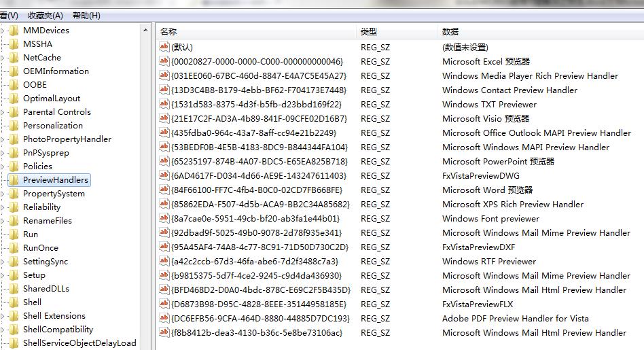Click the RunOnce folder icon in tree

(14, 248)
